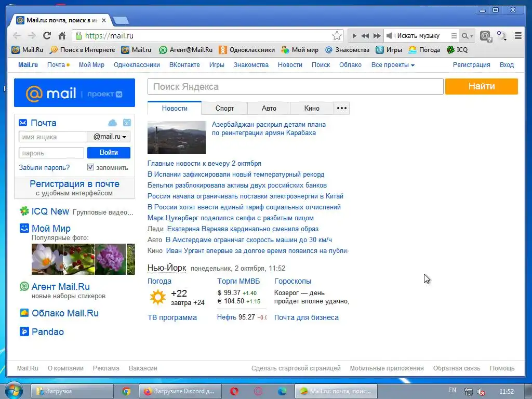Reload the page with refresh icon
Viewport: 532px width, 399px height.
47,36
